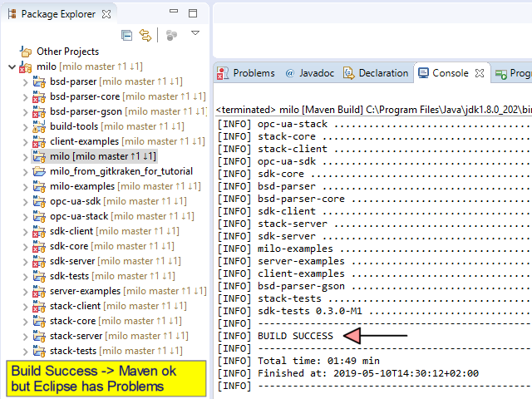
Task: Select the Package Explorer tab
Action: (x=57, y=14)
